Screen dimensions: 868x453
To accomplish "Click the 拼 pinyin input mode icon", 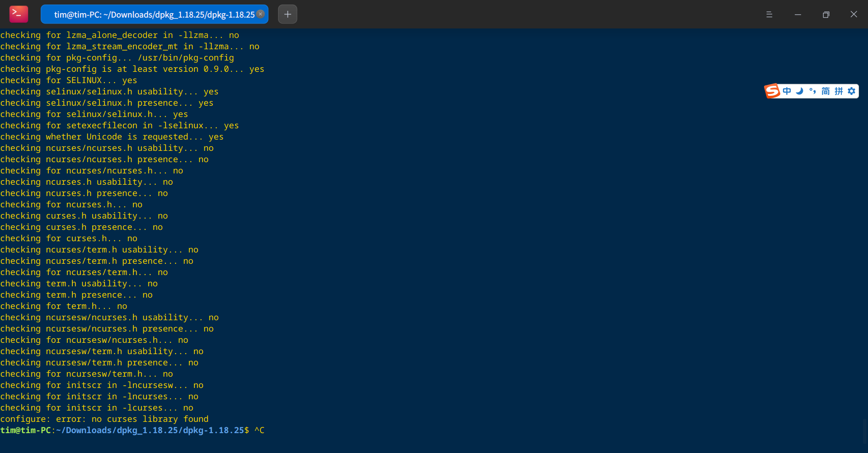I will [839, 91].
